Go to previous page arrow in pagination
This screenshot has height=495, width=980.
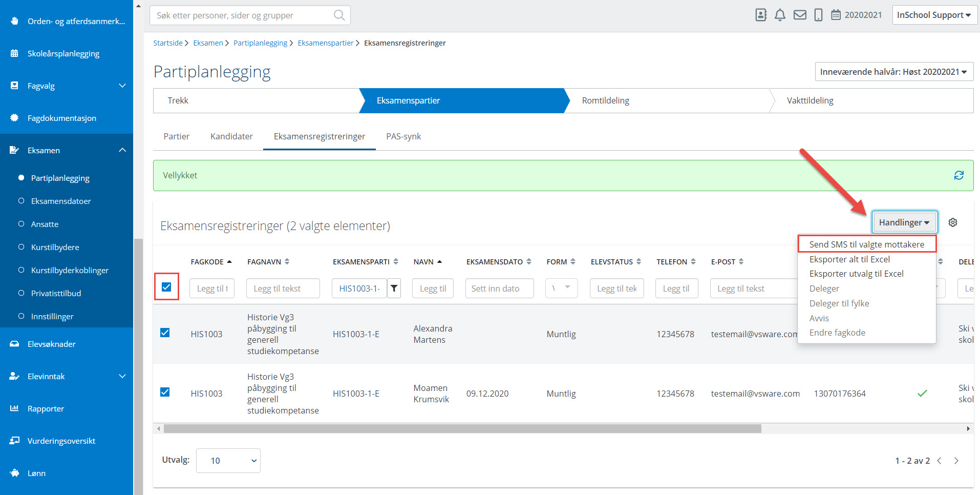[x=939, y=461]
